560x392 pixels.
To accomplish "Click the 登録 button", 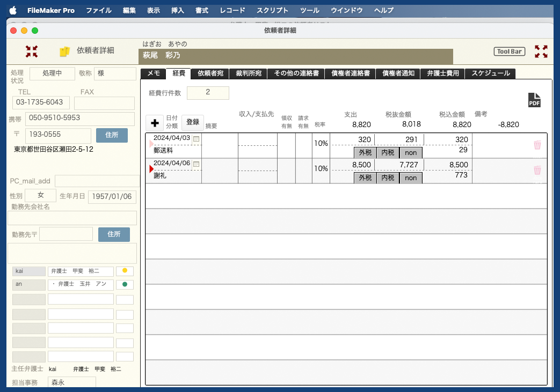I will click(x=192, y=122).
